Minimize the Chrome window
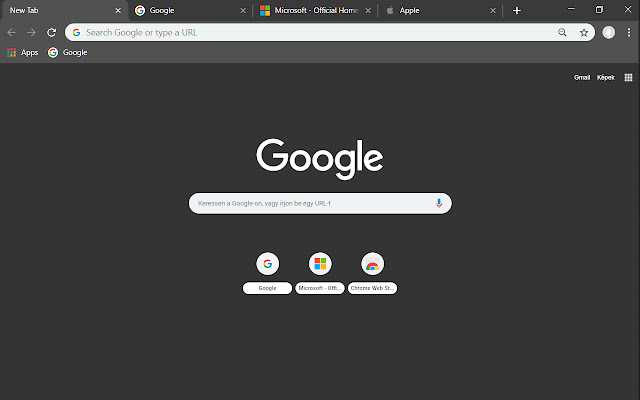 pos(571,9)
